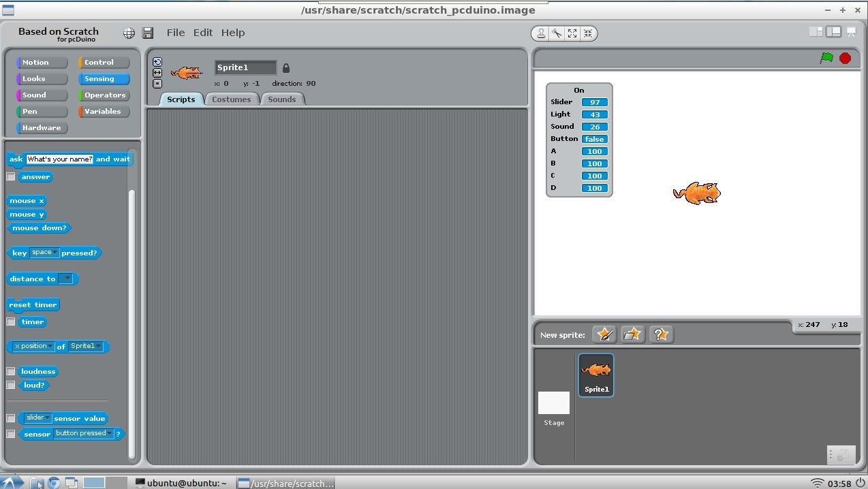Select the Operators block category
The image size is (868, 489).
pos(104,95)
